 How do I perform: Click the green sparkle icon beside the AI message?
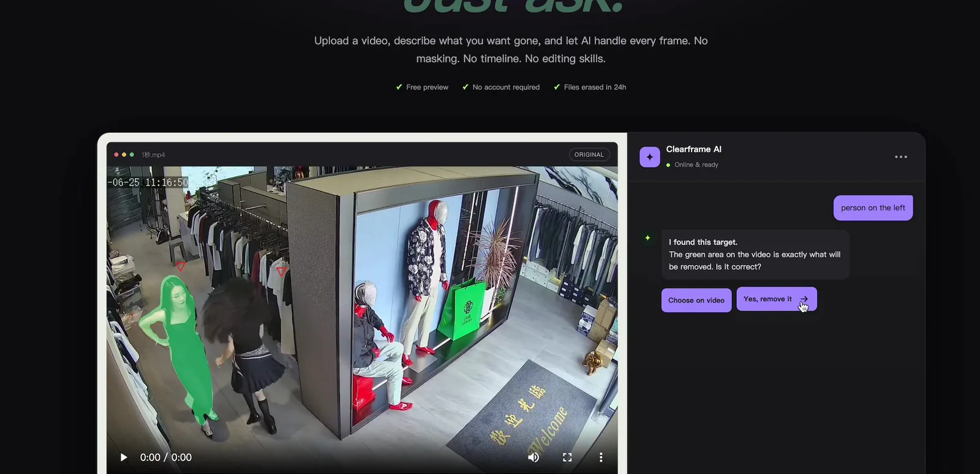[x=647, y=238]
